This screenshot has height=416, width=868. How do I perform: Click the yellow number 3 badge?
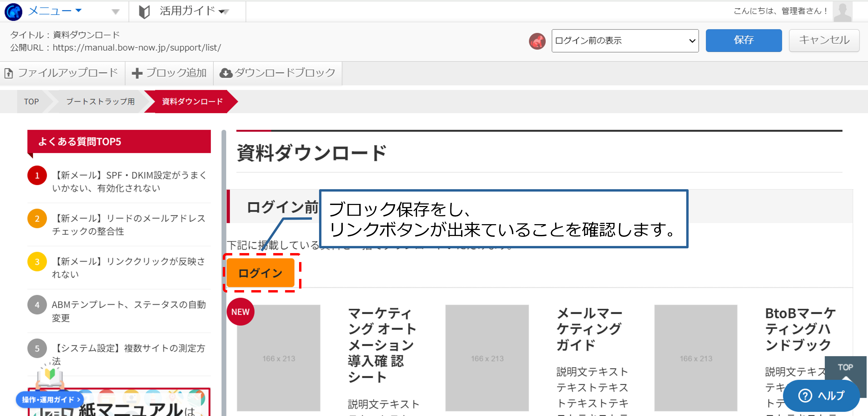coord(37,262)
